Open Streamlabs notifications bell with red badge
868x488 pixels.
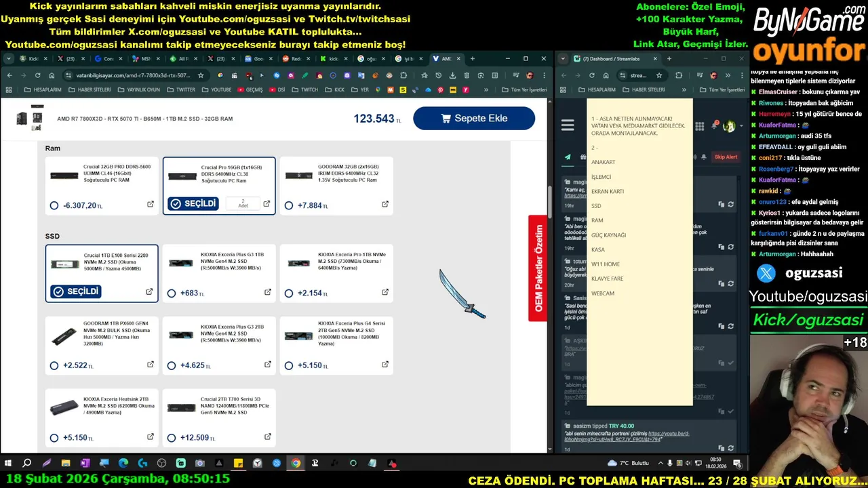point(714,125)
